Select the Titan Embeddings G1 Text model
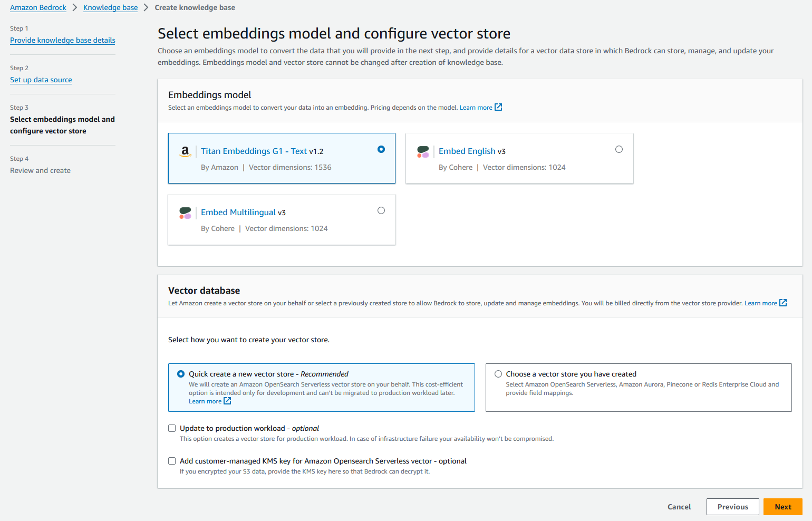 [x=381, y=149]
